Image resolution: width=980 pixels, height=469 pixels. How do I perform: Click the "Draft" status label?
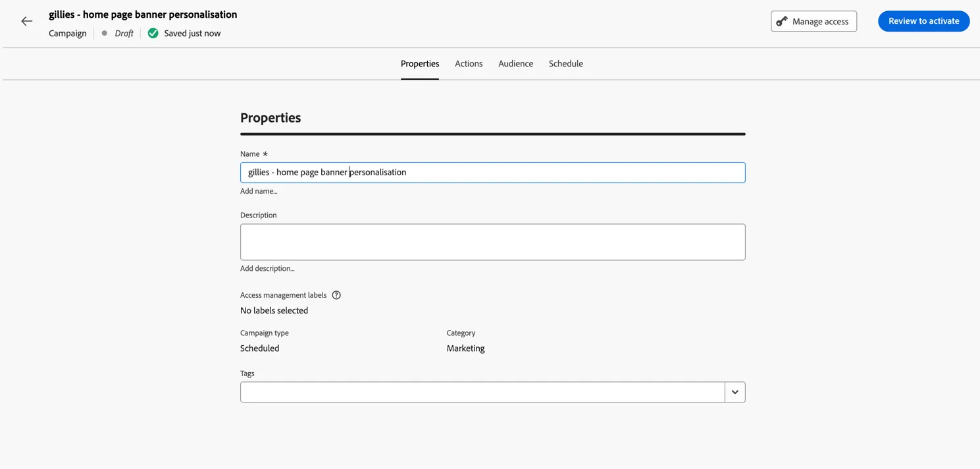[124, 34]
